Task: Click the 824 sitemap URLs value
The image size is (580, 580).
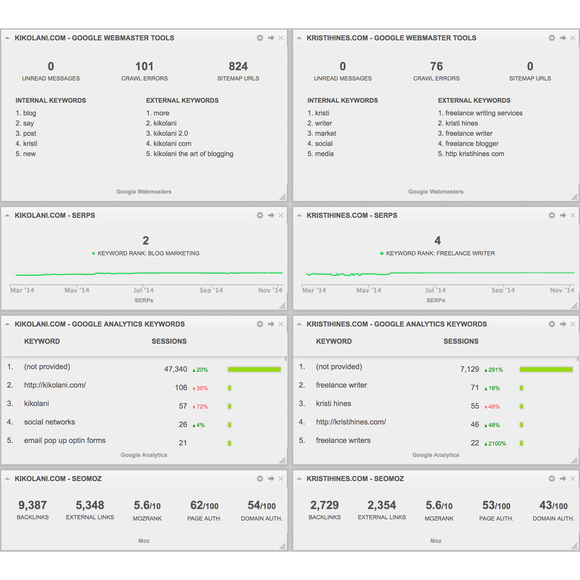Action: [238, 67]
